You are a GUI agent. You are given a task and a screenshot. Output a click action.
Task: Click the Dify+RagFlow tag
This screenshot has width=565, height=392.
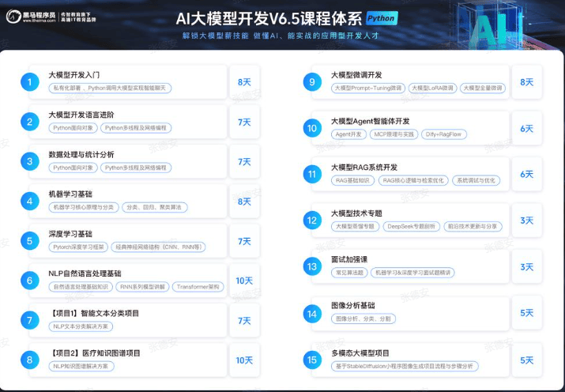coord(446,134)
